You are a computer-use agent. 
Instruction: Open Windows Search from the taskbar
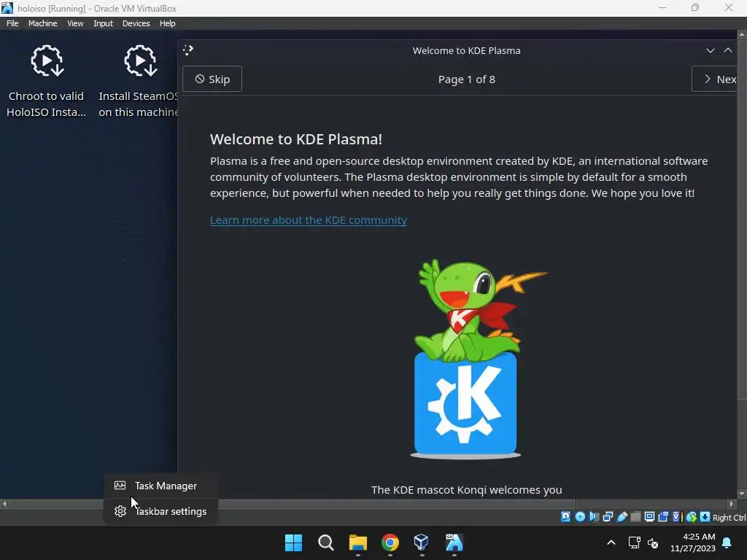pos(326,542)
